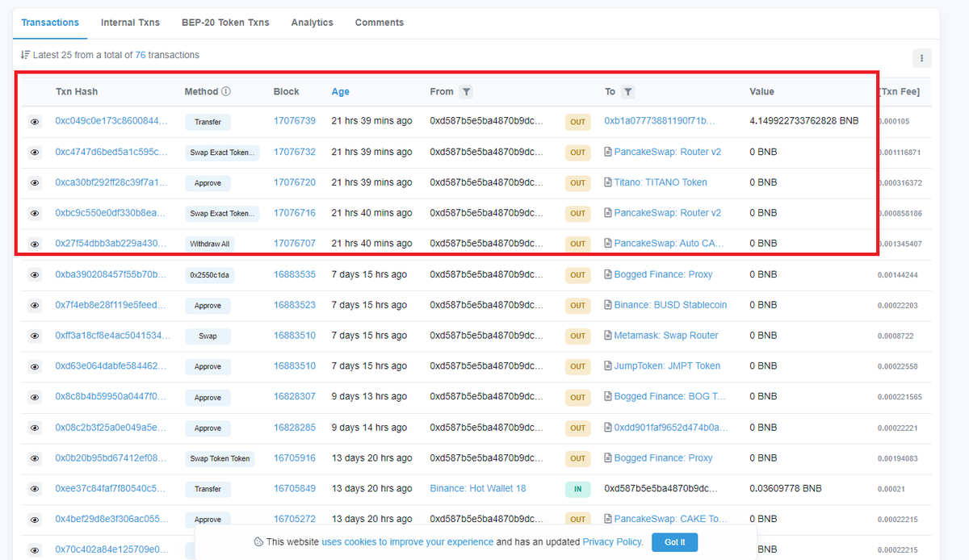Click contract icon beside Binance: BUSD Stablecoin
The image size is (969, 560).
(x=608, y=305)
